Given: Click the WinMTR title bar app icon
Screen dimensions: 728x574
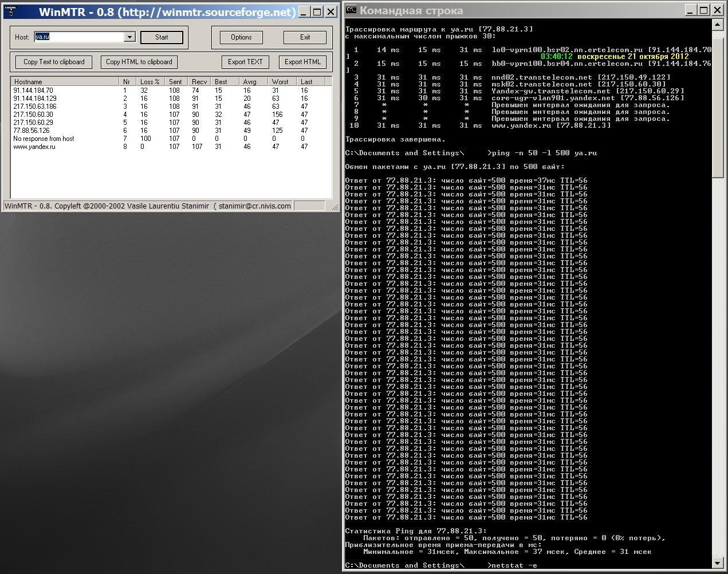Looking at the screenshot, I should click(11, 11).
